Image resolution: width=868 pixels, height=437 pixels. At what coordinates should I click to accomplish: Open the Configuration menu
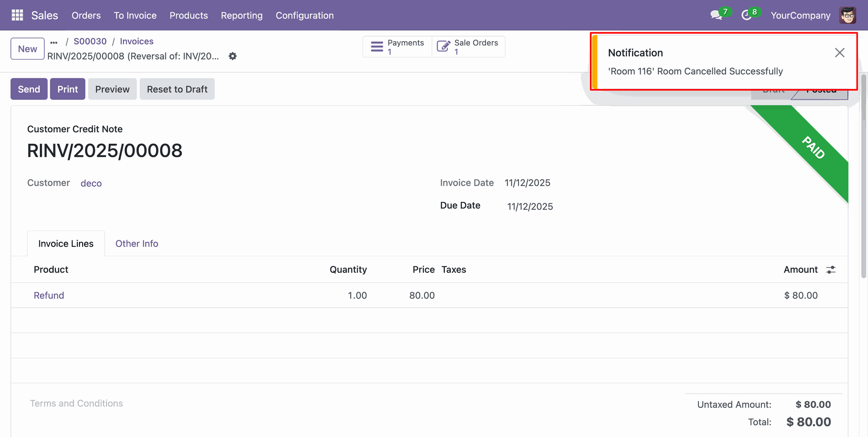pos(304,15)
